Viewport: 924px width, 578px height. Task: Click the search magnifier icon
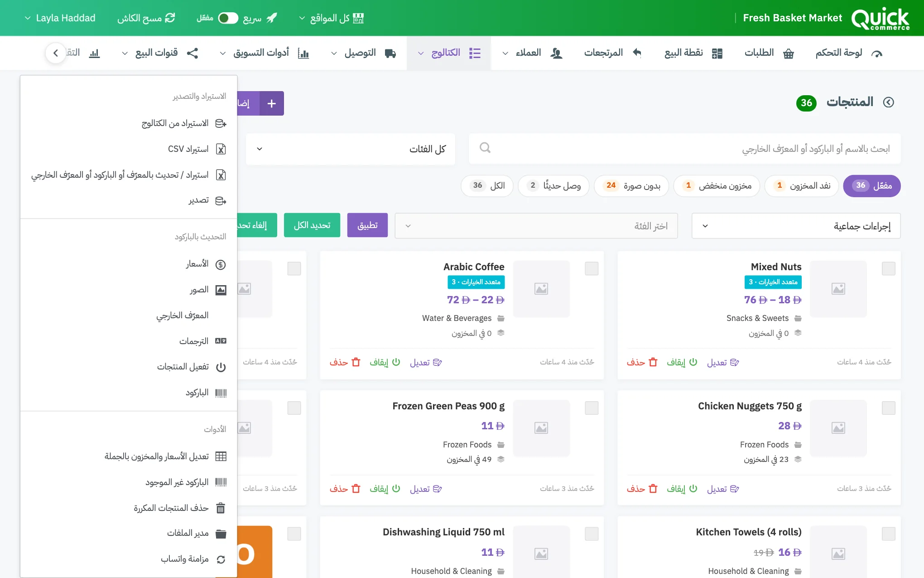(x=485, y=148)
